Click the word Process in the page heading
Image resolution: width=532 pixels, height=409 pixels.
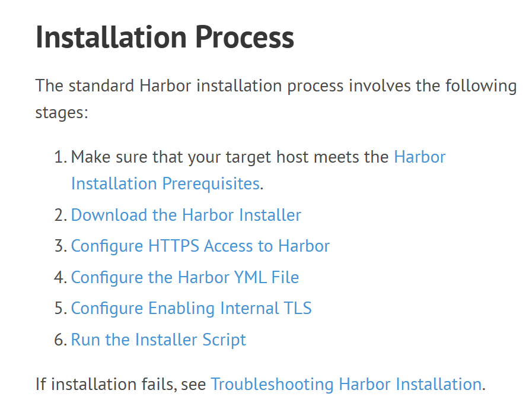(244, 37)
